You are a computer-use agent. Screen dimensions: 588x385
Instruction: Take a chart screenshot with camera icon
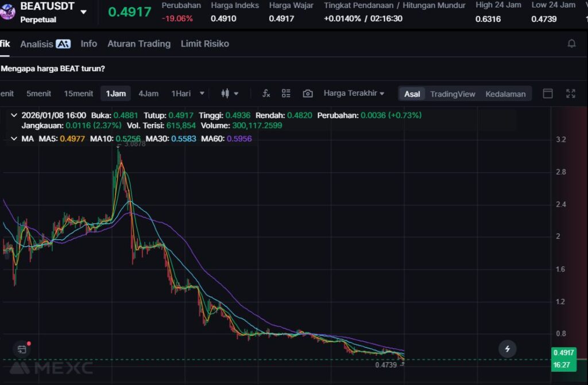(x=308, y=94)
